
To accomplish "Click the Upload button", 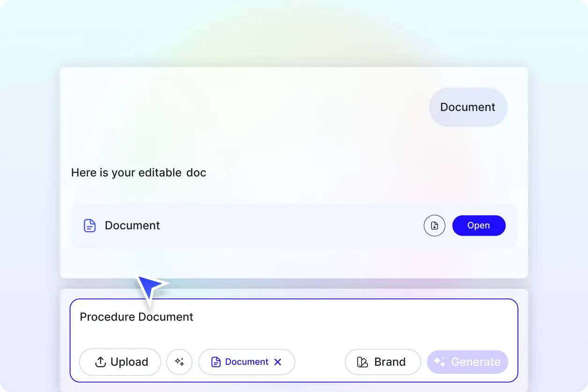I will [x=120, y=362].
